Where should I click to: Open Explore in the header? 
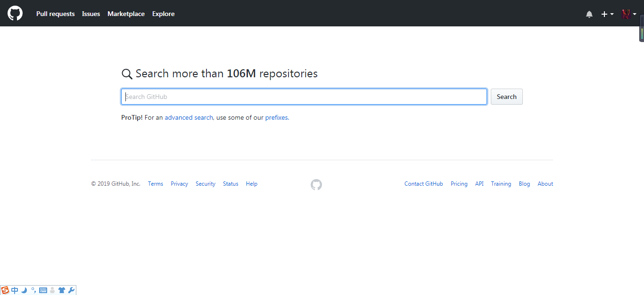tap(163, 14)
